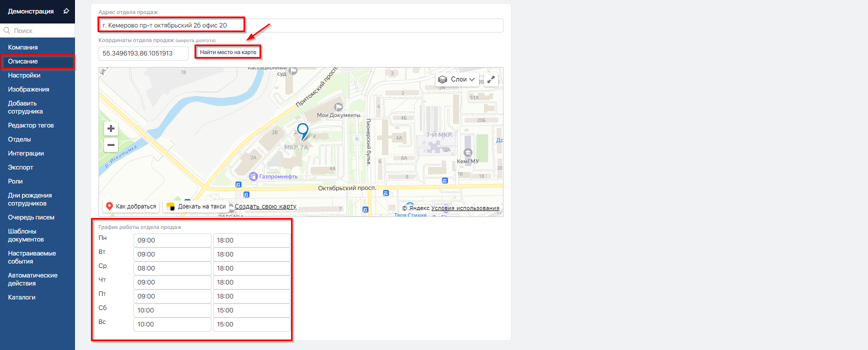Click the sales office address field
868x350 pixels.
(300, 25)
